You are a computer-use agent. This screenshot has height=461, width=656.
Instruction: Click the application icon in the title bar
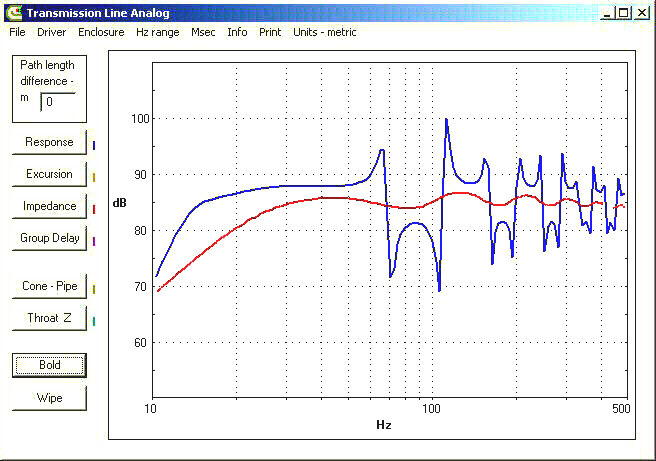click(x=14, y=13)
